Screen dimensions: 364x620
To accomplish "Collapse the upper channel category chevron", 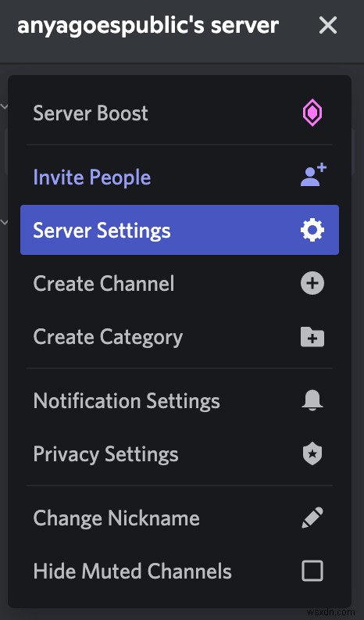I will tap(4, 106).
